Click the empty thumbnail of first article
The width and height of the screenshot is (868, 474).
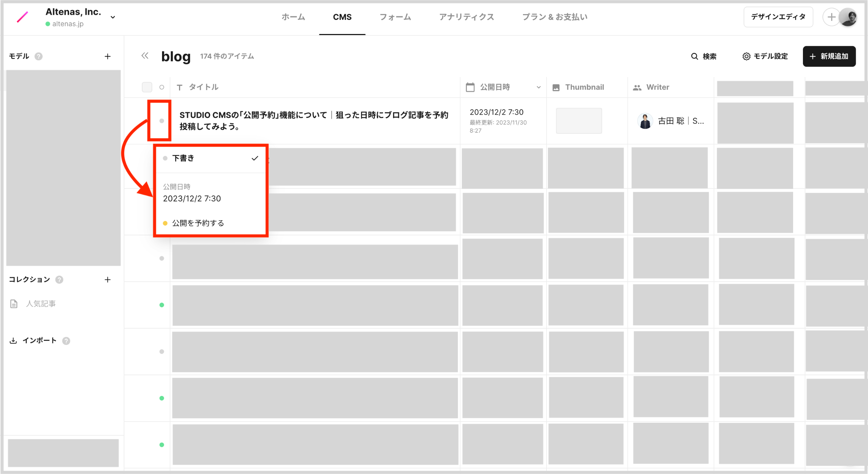[579, 121]
